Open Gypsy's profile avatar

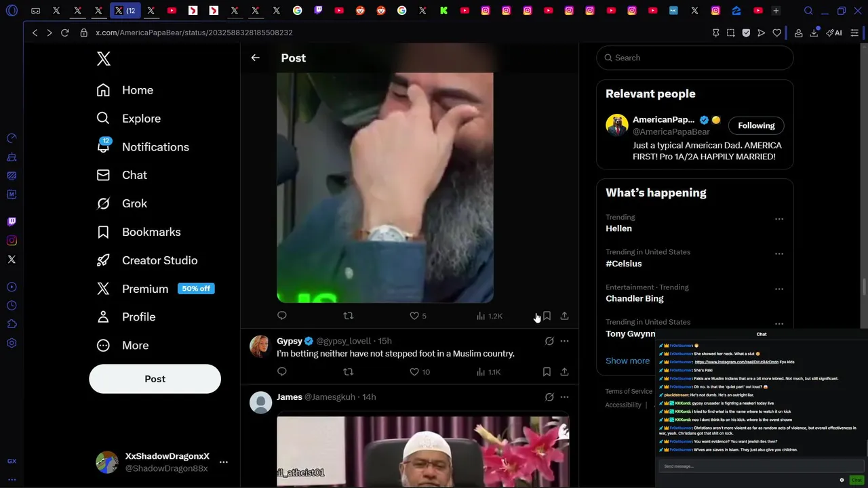click(x=260, y=346)
